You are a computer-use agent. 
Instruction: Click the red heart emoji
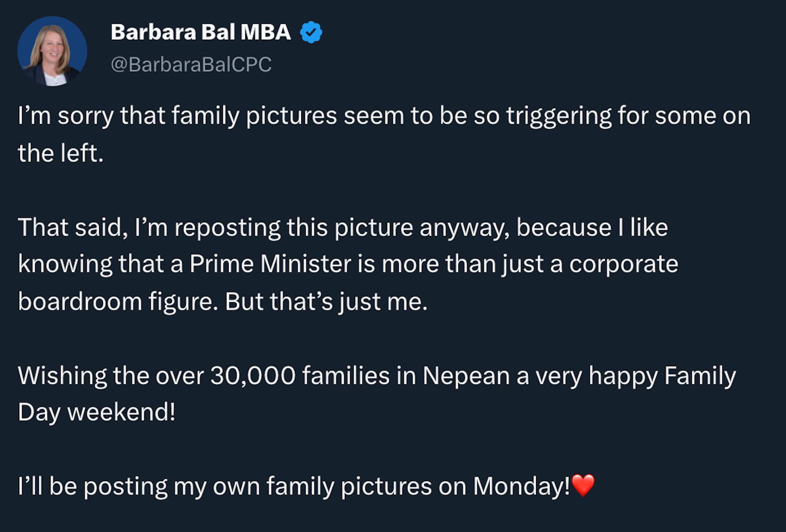point(583,485)
